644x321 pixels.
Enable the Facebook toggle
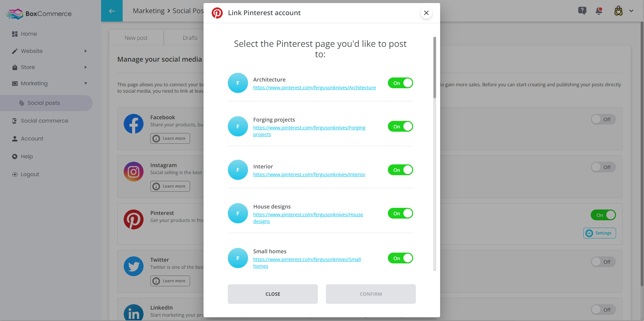[603, 119]
